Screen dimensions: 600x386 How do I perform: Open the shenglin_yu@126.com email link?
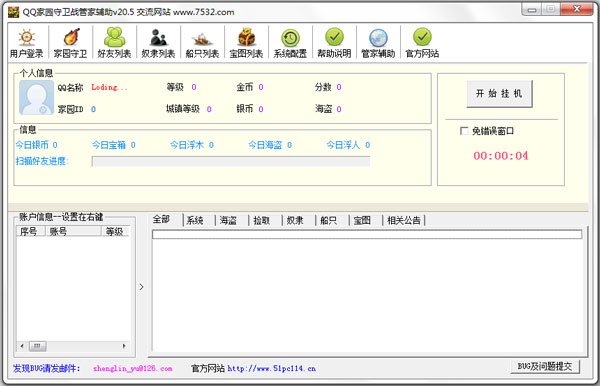133,368
